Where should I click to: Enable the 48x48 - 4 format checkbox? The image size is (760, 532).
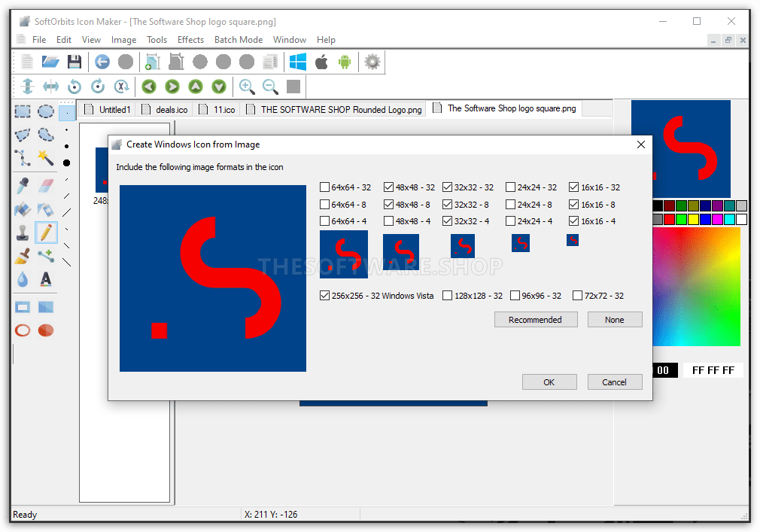click(388, 221)
